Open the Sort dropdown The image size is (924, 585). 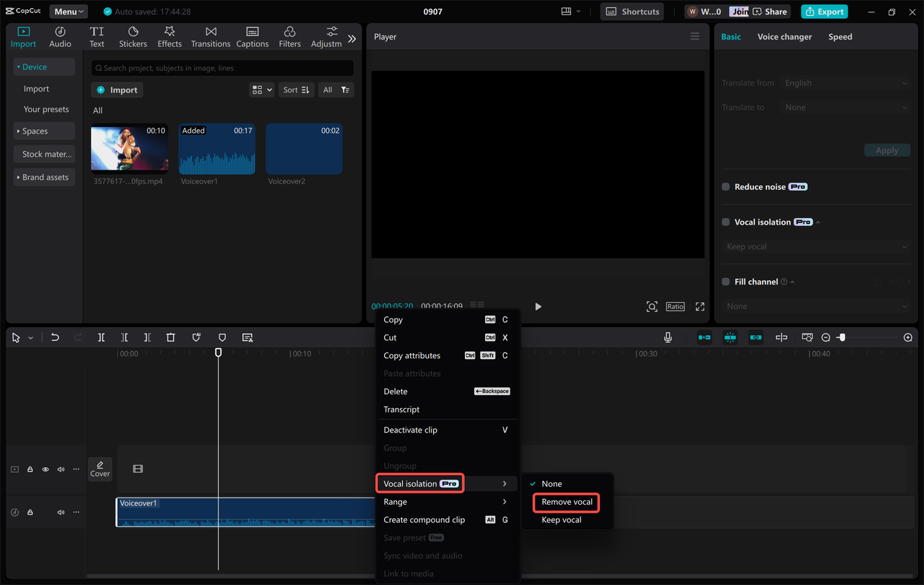[x=296, y=90]
